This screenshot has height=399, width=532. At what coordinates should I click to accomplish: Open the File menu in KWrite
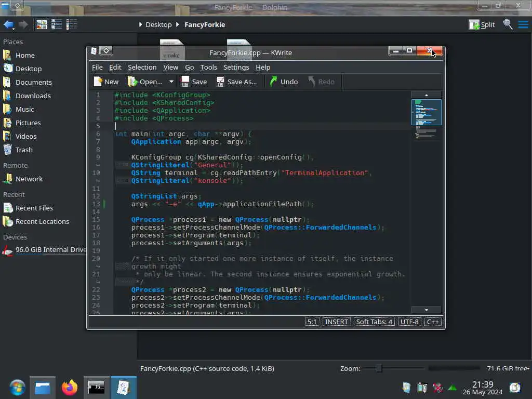(x=97, y=67)
